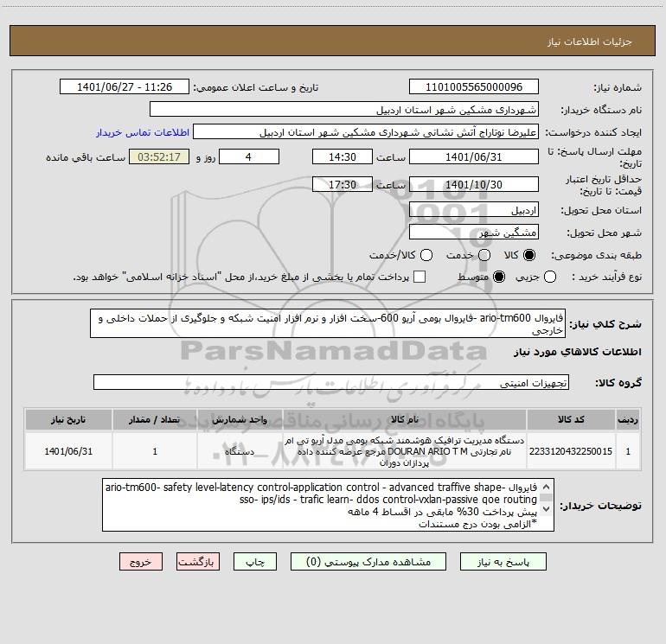This screenshot has width=666, height=644.
Task: Click the product code 223312043225​0015 cell
Action: pyautogui.click(x=571, y=451)
